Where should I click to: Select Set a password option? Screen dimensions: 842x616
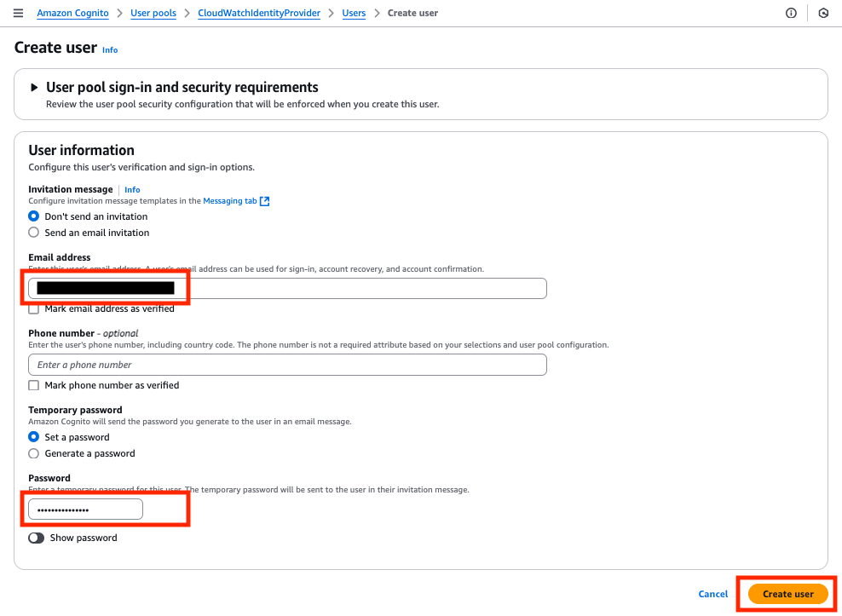34,437
